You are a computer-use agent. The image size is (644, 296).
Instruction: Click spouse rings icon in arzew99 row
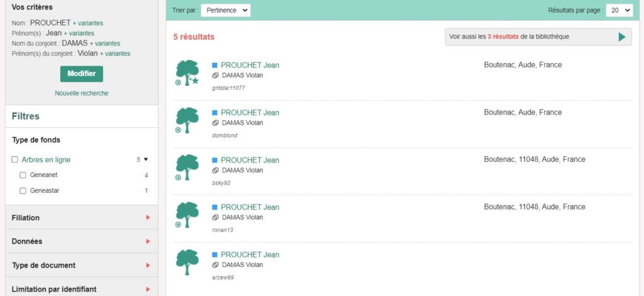point(215,265)
